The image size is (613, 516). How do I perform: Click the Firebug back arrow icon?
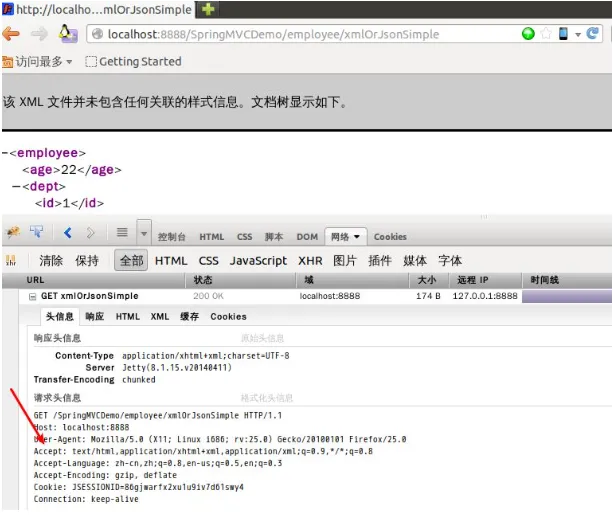(68, 234)
